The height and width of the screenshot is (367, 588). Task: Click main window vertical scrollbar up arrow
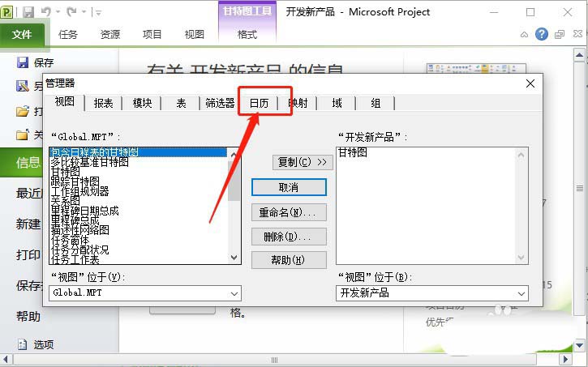[x=579, y=55]
